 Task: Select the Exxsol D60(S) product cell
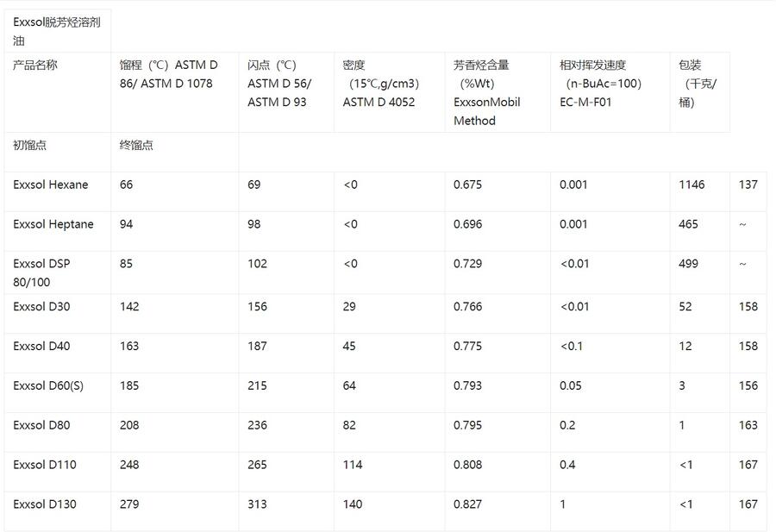(48, 385)
